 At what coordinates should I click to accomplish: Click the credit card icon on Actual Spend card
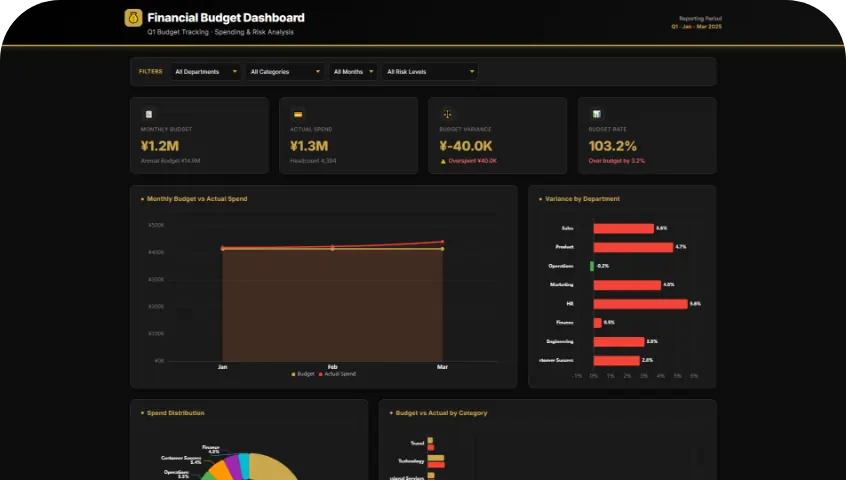tap(298, 114)
